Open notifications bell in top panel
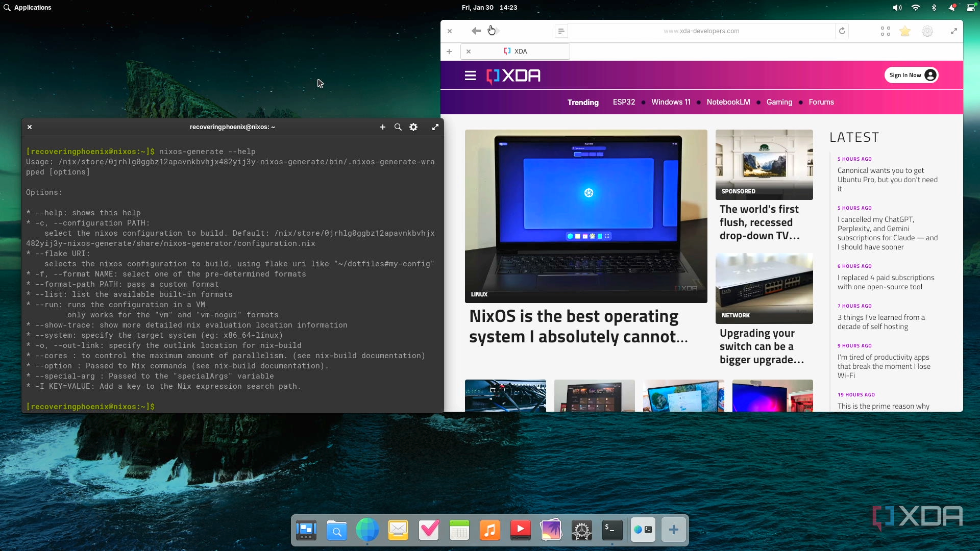Viewport: 980px width, 551px height. tap(952, 8)
